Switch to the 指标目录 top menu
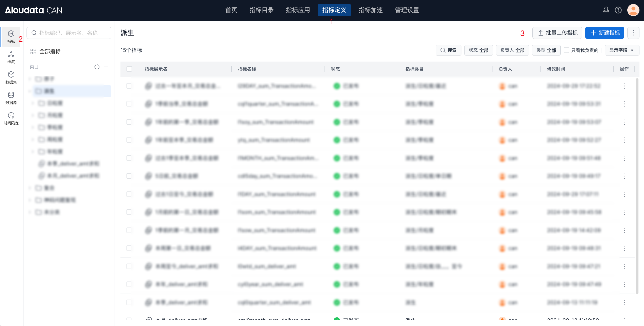The height and width of the screenshot is (326, 644). [261, 10]
